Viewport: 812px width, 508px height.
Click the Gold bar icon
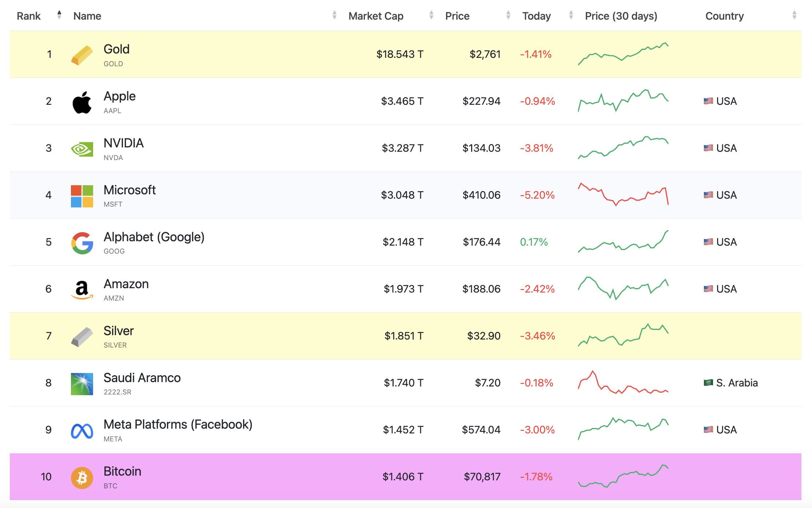[82, 55]
